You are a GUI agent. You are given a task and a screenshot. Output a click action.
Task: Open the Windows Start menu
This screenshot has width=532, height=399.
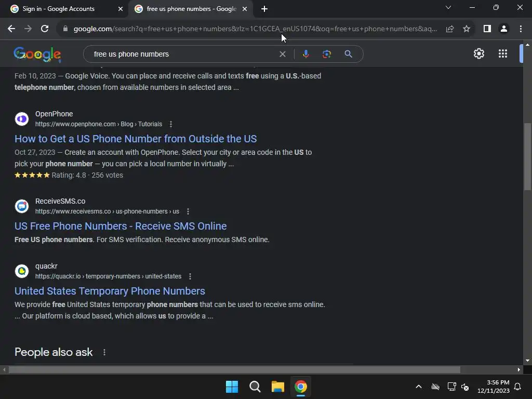tap(232, 387)
